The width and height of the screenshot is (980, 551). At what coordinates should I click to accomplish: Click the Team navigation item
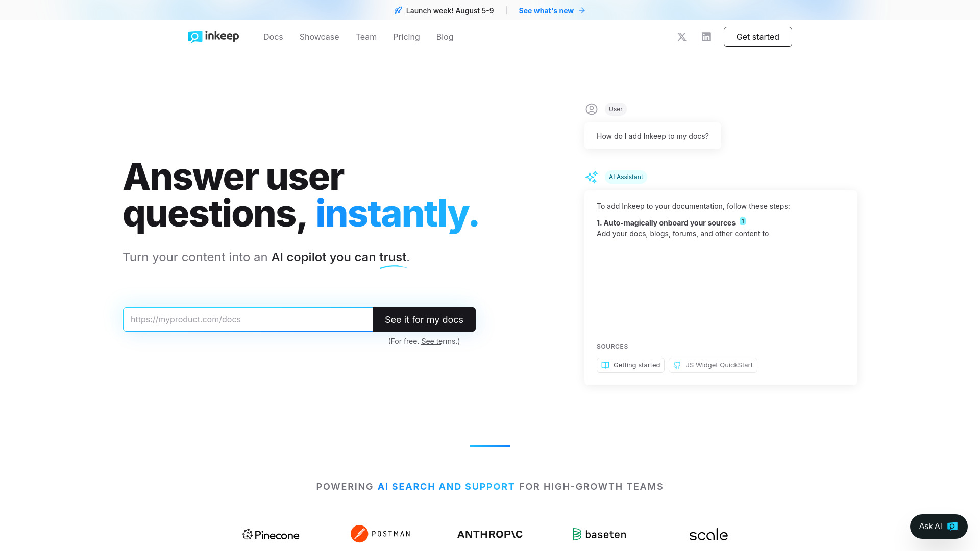click(366, 36)
